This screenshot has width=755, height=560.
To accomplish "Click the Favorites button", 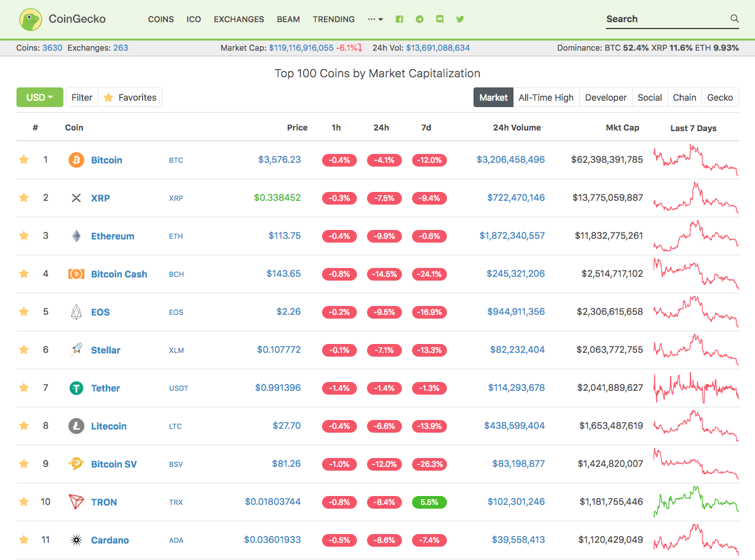I will [x=130, y=97].
